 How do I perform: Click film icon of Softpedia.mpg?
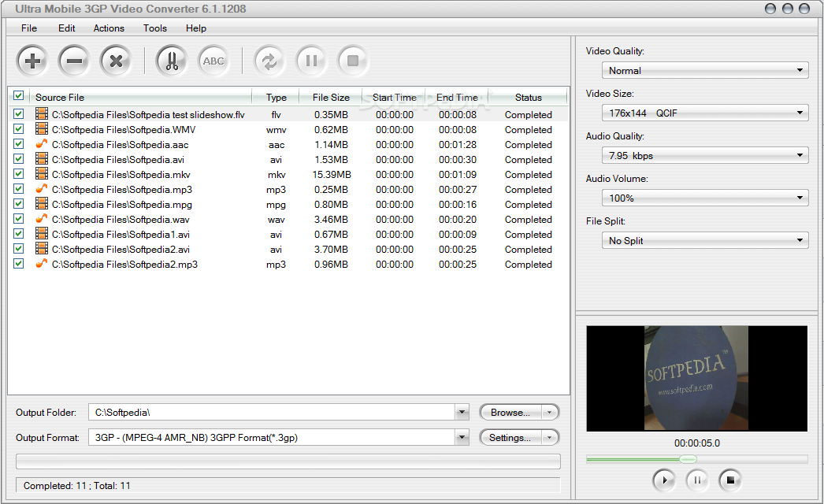[42, 203]
